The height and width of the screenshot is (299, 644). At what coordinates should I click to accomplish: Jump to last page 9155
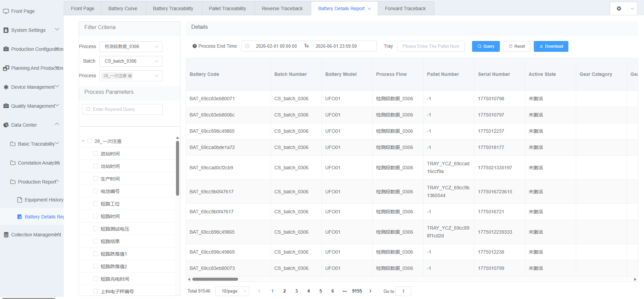[x=357, y=291]
